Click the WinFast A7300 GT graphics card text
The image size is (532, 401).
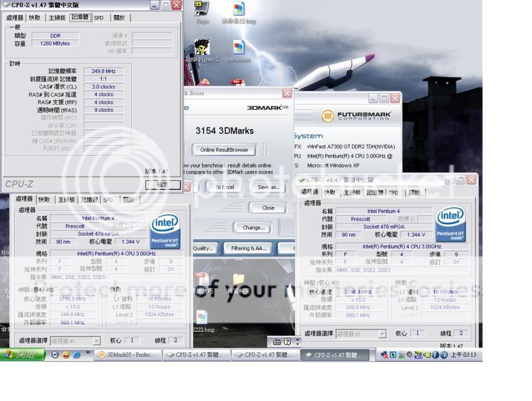[x=351, y=147]
